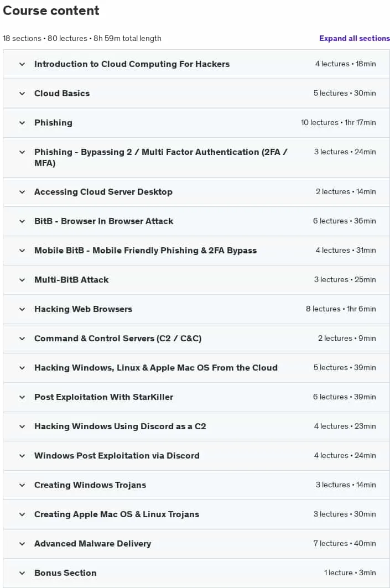Toggle chevron for Accessing Cloud Server Desktop
This screenshot has height=588, width=390.
[22, 192]
